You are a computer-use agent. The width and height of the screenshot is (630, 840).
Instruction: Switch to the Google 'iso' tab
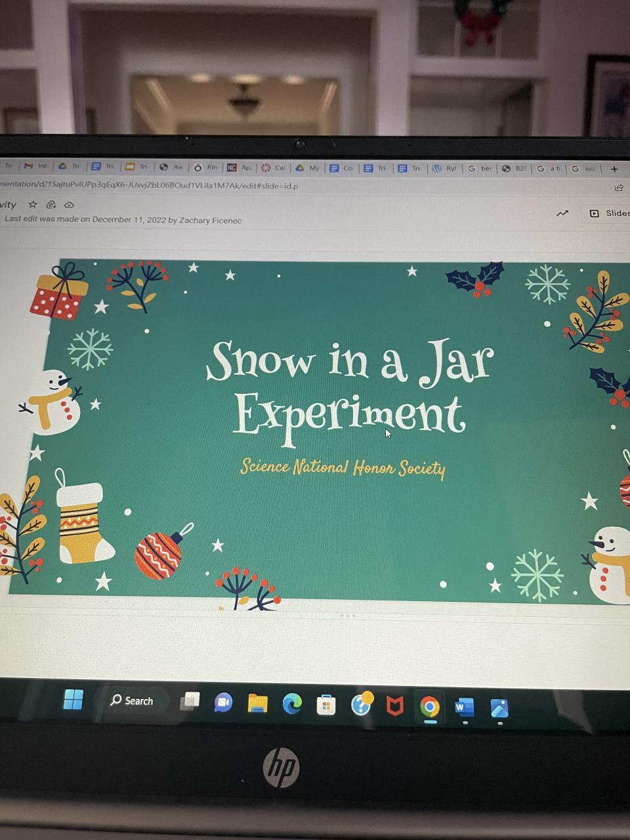click(x=584, y=169)
